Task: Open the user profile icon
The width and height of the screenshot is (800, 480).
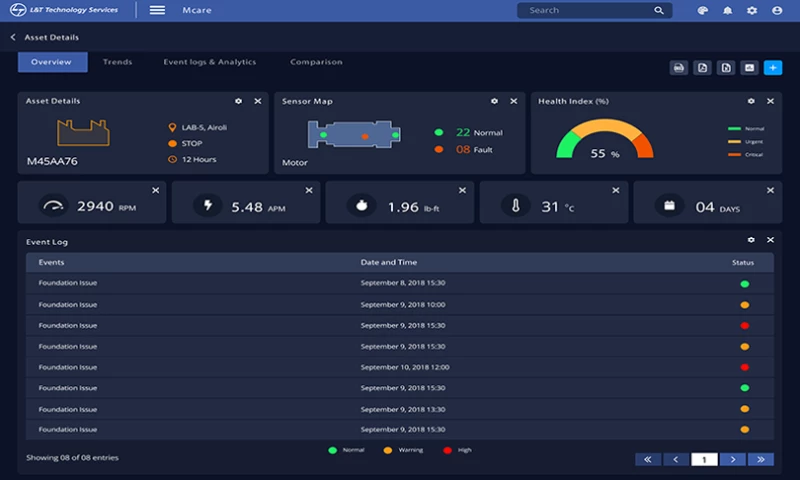Action: point(777,11)
